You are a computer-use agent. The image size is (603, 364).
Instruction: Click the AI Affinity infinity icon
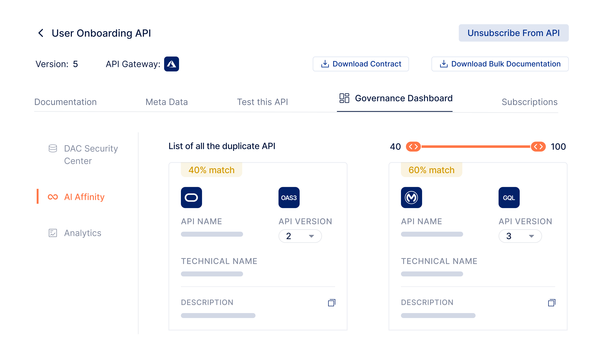tap(53, 197)
